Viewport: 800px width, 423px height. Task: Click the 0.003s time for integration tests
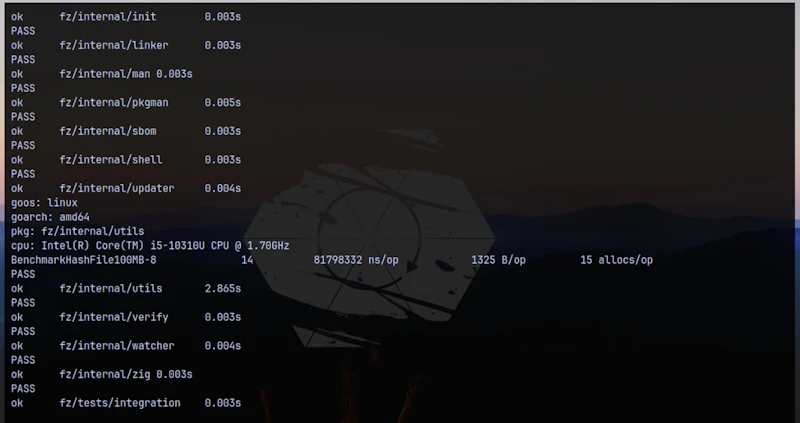(222, 403)
